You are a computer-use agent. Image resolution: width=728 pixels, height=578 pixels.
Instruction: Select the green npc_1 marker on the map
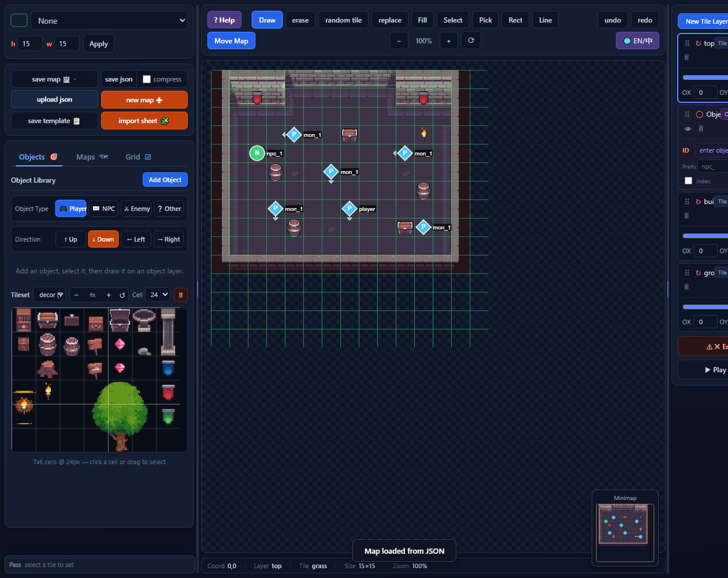pyautogui.click(x=257, y=153)
